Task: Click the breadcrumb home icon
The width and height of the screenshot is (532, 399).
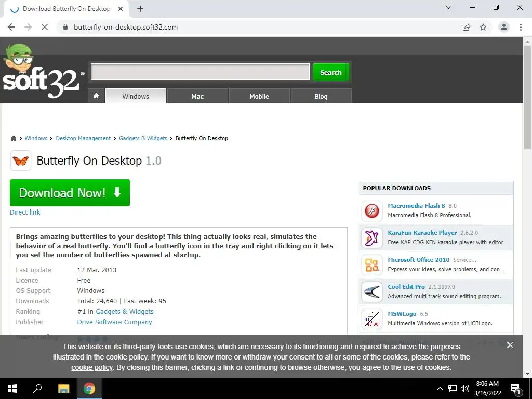Action: pyautogui.click(x=13, y=138)
